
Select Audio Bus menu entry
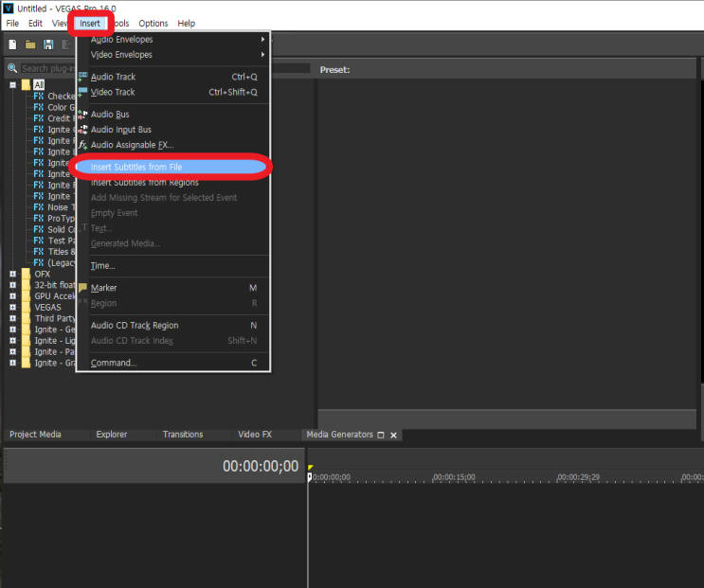(x=173, y=115)
